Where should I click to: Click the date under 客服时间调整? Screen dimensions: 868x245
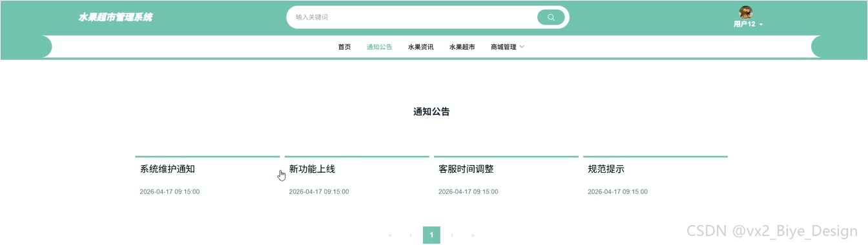pos(468,191)
